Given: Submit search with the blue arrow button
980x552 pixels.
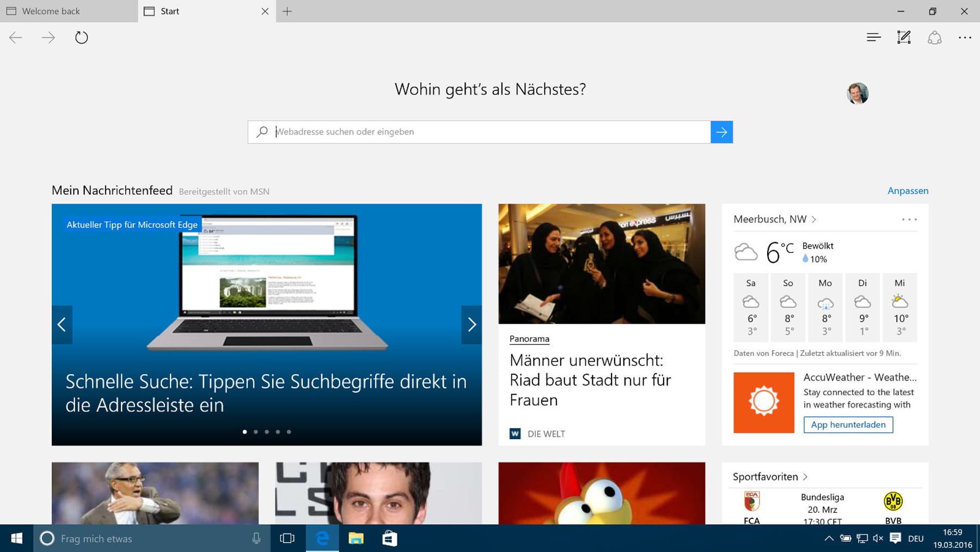Looking at the screenshot, I should [x=721, y=132].
